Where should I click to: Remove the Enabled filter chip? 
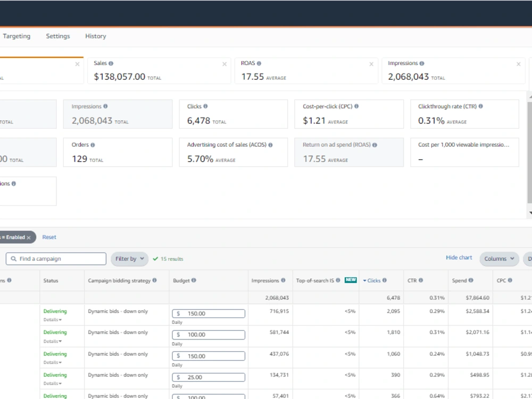pyautogui.click(x=29, y=237)
